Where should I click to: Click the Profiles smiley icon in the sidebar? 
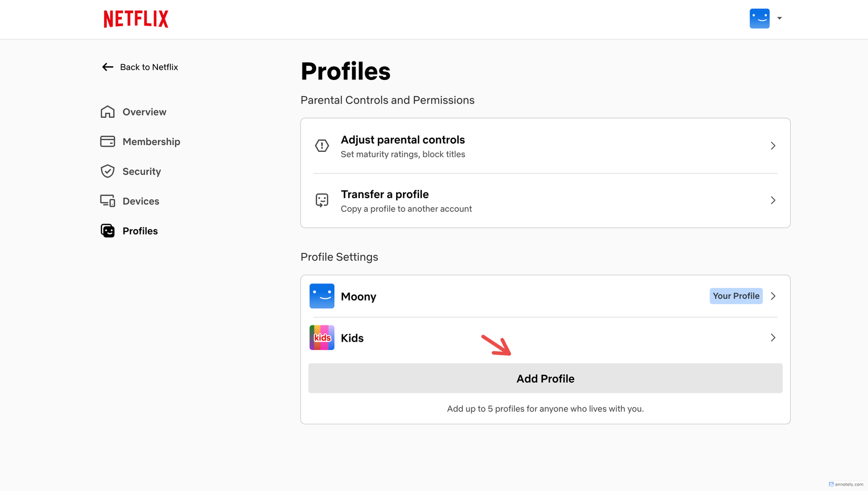(107, 230)
